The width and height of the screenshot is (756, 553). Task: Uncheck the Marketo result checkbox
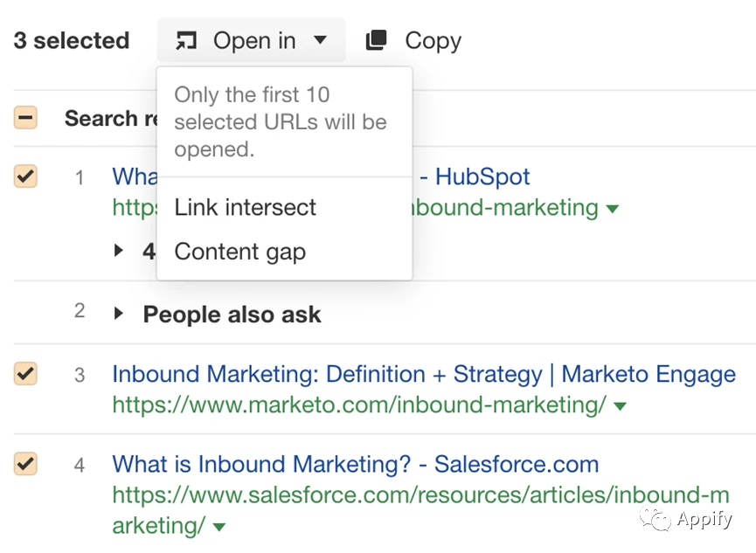pos(25,375)
